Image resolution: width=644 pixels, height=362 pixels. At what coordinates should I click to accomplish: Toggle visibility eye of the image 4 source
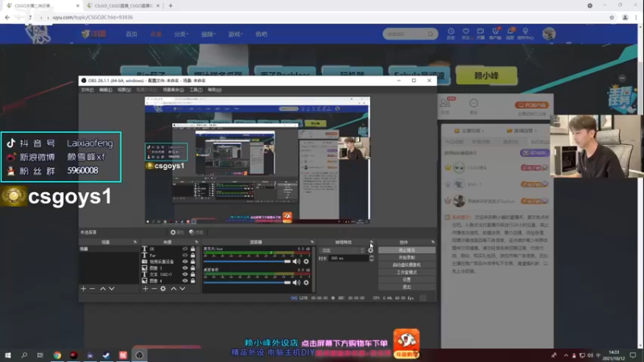pos(185,281)
